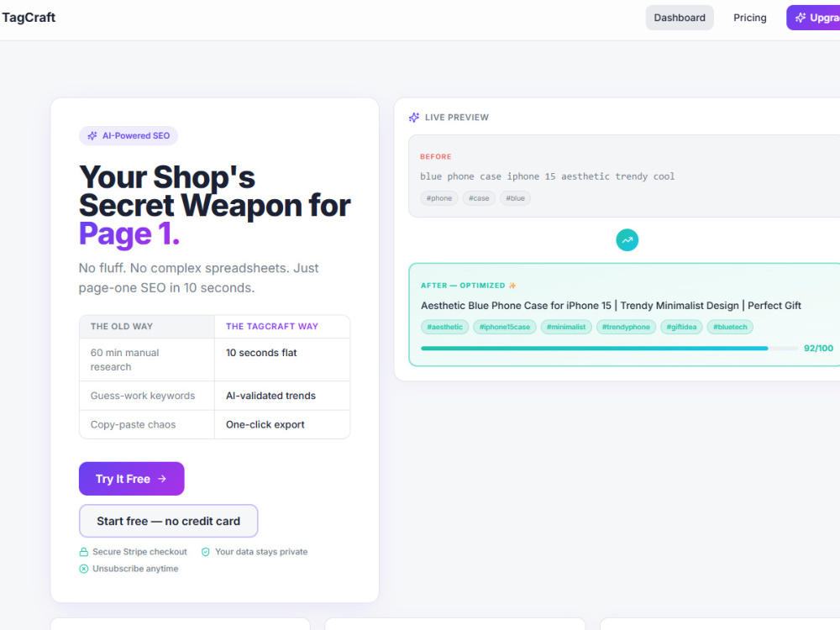Screen dimensions: 840x630
Task: Click the 92/100 score value
Action: click(818, 349)
